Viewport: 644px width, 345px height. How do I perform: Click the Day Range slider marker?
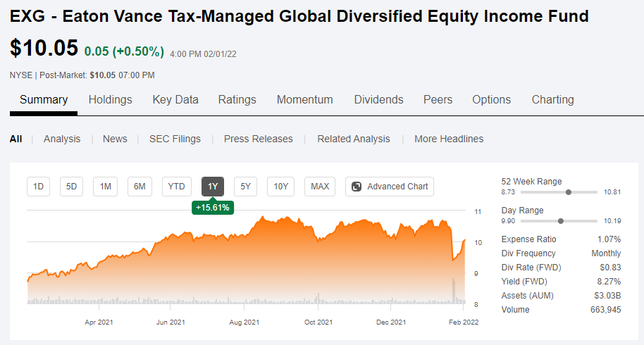pyautogui.click(x=561, y=221)
